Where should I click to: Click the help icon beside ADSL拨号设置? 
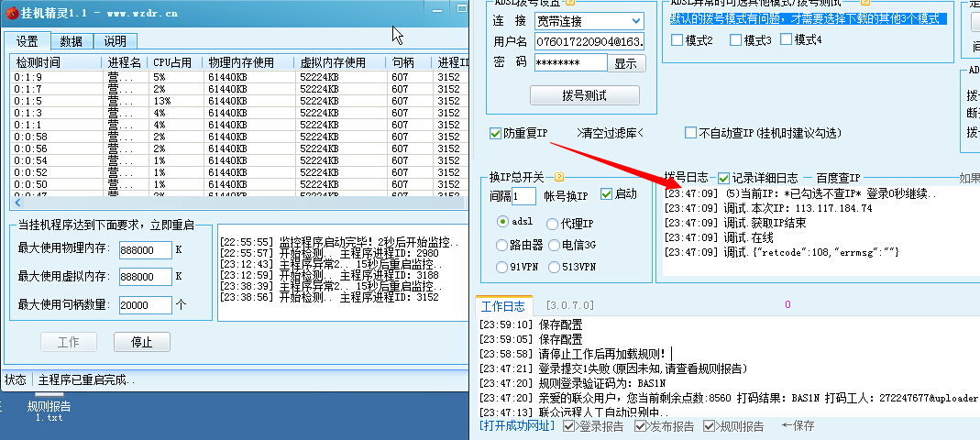[569, 3]
